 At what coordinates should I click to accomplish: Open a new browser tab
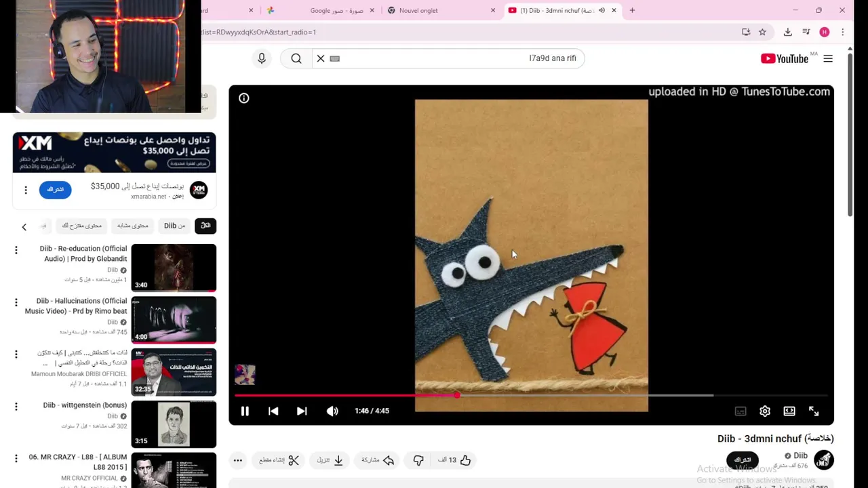point(632,10)
